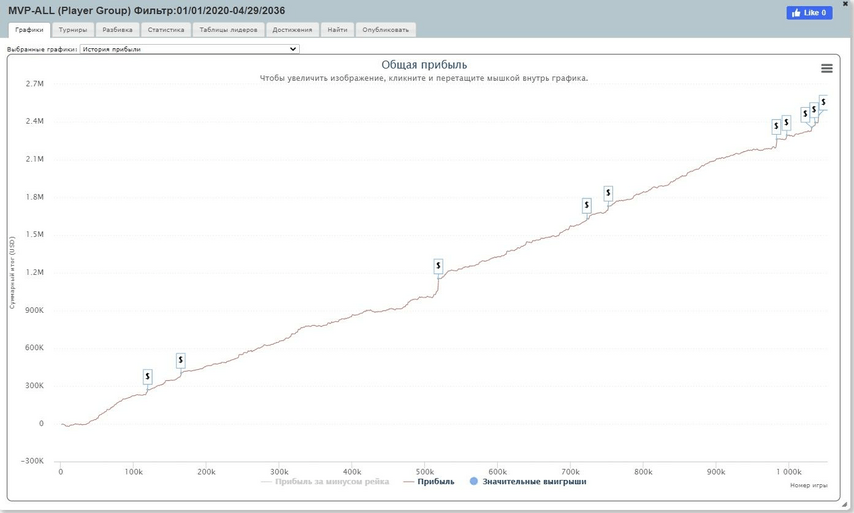The height and width of the screenshot is (513, 854).
Task: Open the Таблицы лидеров tab
Action: tap(228, 30)
